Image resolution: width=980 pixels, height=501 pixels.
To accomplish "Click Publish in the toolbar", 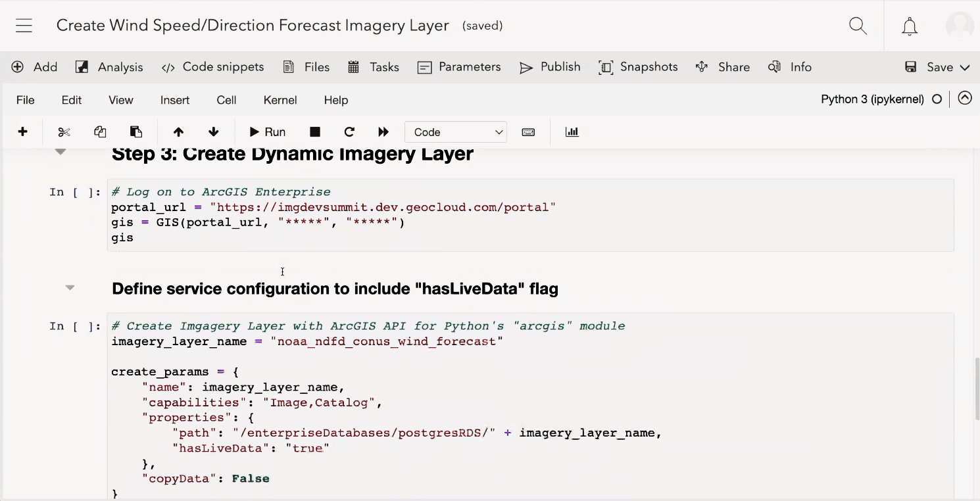I will click(550, 67).
